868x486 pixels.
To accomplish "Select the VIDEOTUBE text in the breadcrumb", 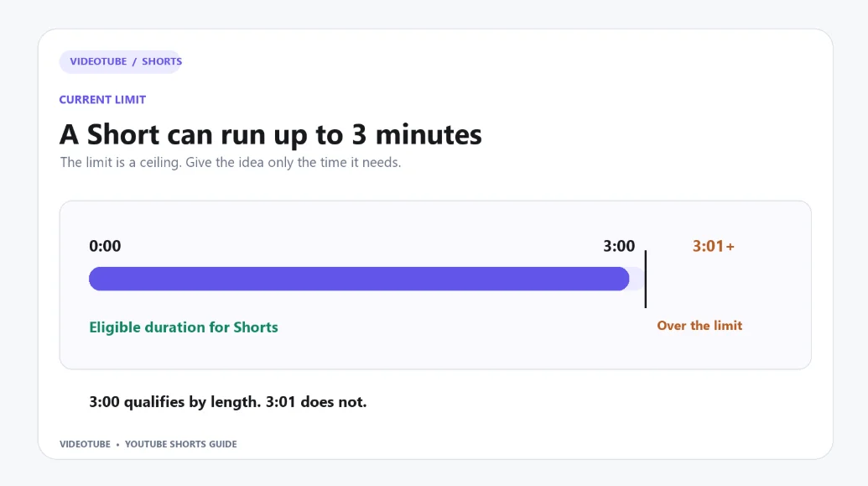I will pyautogui.click(x=98, y=61).
